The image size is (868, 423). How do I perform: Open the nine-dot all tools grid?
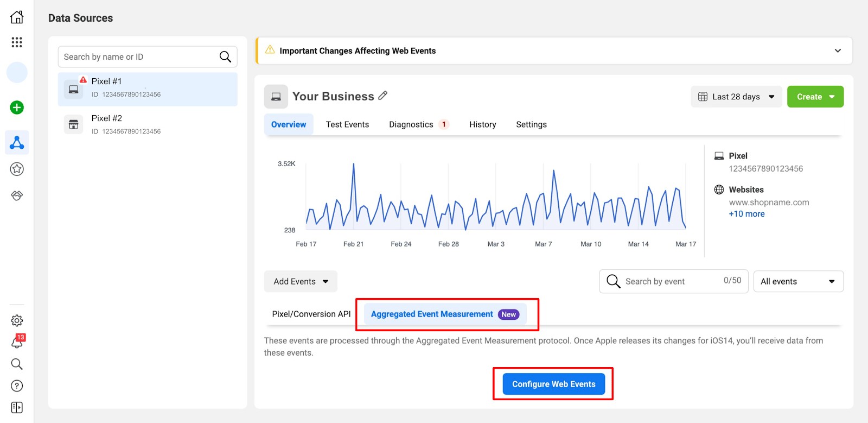17,42
